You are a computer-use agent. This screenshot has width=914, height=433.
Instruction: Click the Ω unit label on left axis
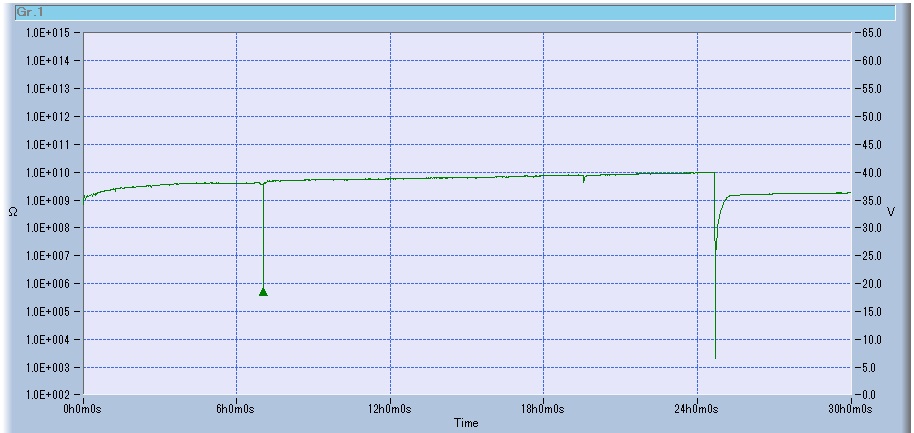pyautogui.click(x=13, y=213)
